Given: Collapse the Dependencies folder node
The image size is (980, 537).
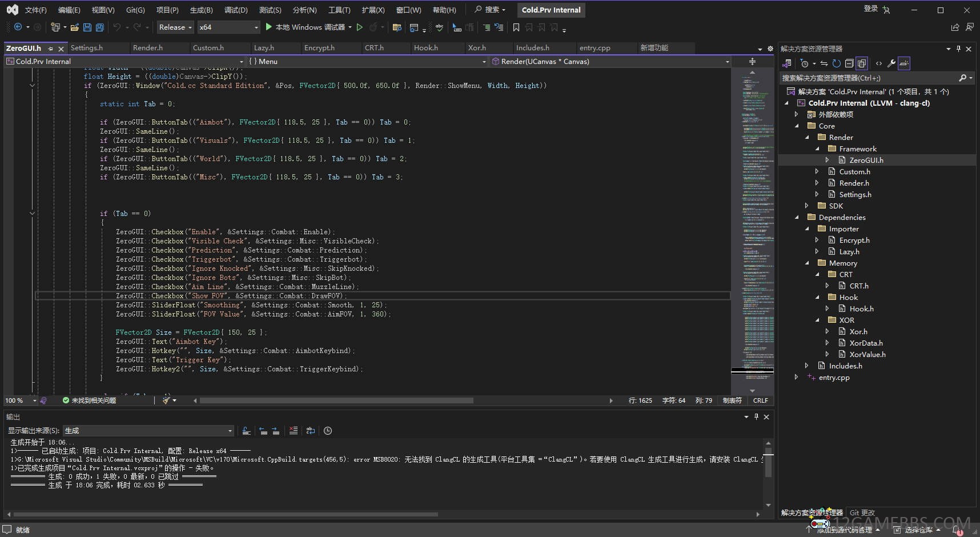Looking at the screenshot, I should 797,217.
